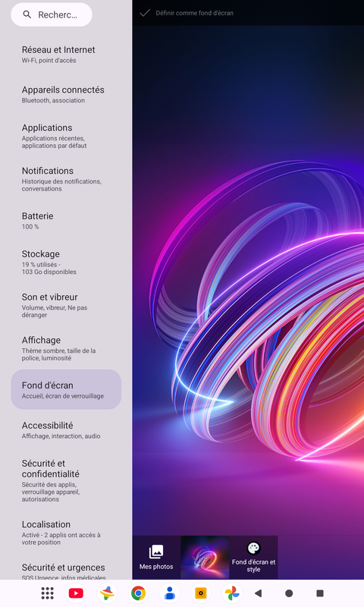Open Sécurité et confidentialité settings
The image size is (364, 607).
66,480
